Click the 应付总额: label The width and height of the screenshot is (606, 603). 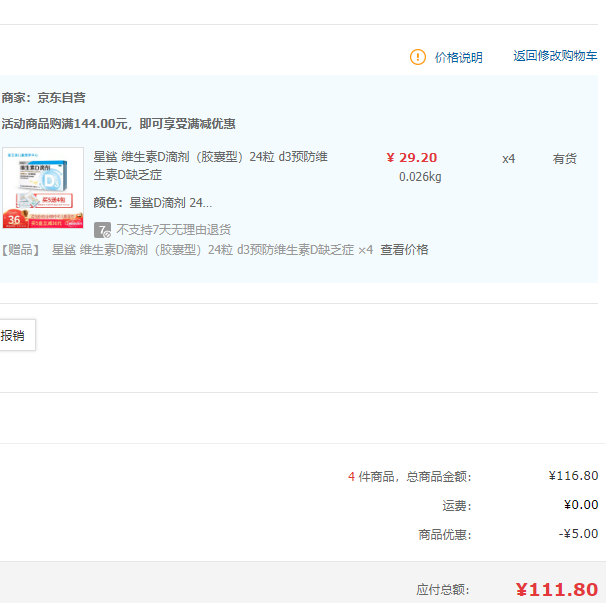[443, 590]
